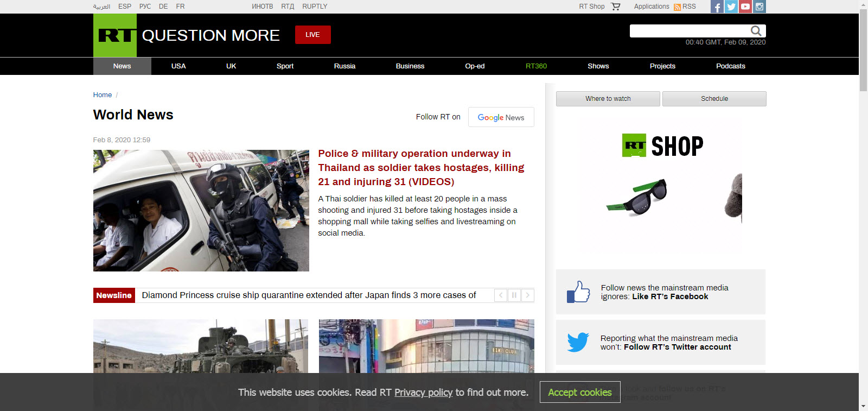Go to Home breadcrumb link
Image resolution: width=868 pixels, height=411 pixels.
[x=102, y=95]
